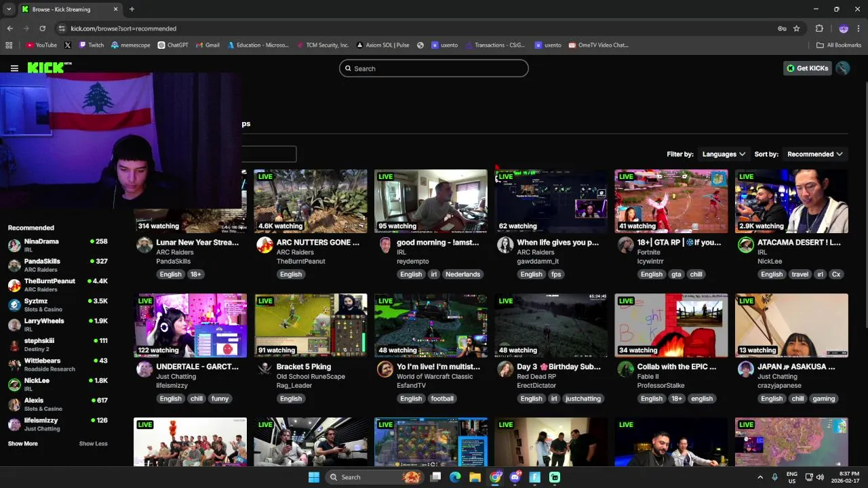868x488 pixels.
Task: Select the travel tag on NickLee stream
Action: [800, 274]
